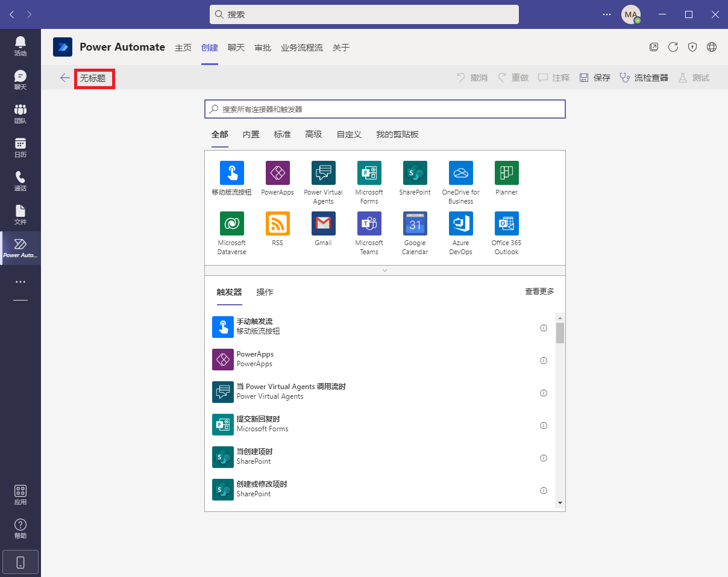This screenshot has height=577, width=728.
Task: Show info for 创建或修改项时 trigger
Action: [544, 490]
